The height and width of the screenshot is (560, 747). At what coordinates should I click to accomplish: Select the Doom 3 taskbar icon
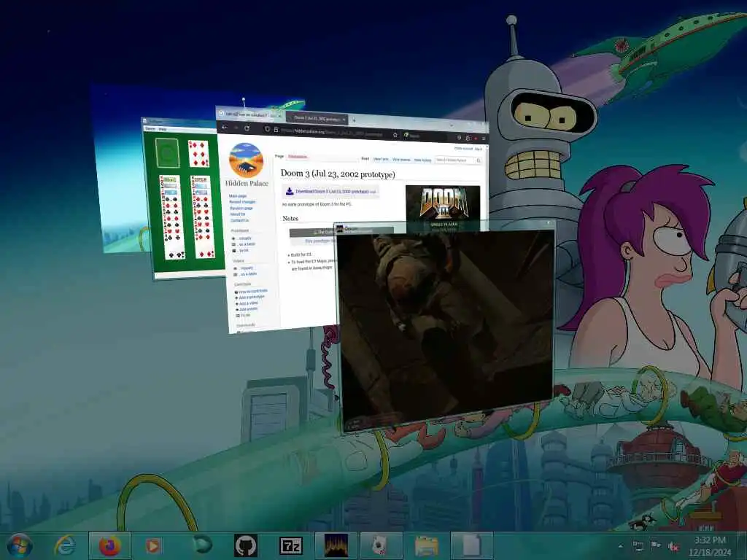tap(336, 545)
